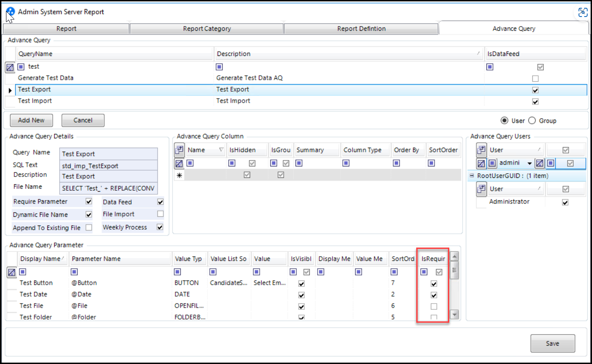Viewport: 592px width, 364px height.
Task: Open Summary filter operator icon
Action: [299, 163]
